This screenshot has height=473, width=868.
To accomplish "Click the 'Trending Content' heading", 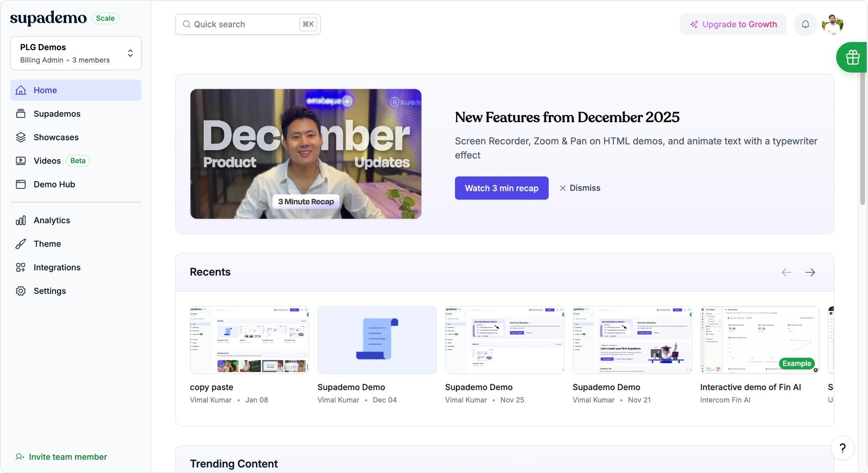I will click(x=234, y=464).
